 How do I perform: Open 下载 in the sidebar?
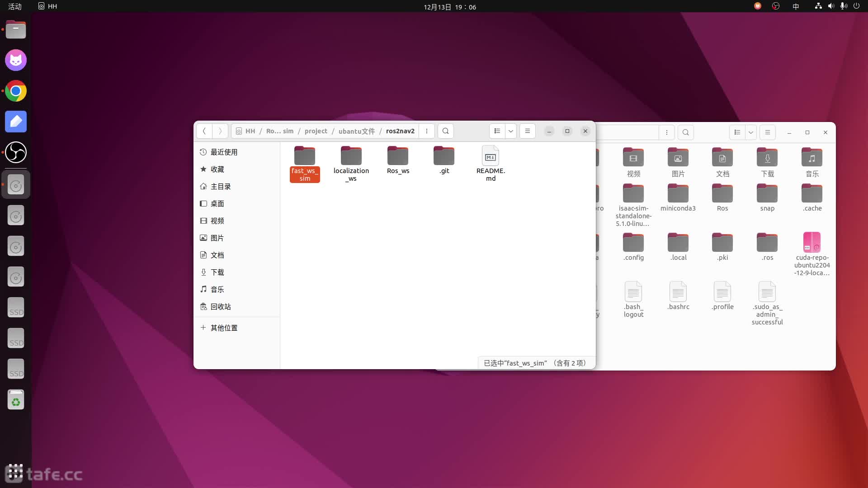217,272
